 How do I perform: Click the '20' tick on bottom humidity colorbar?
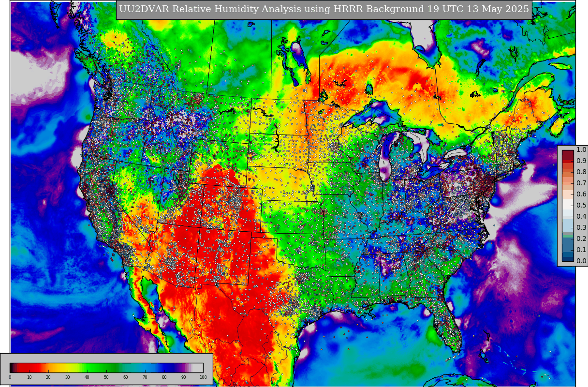point(48,377)
